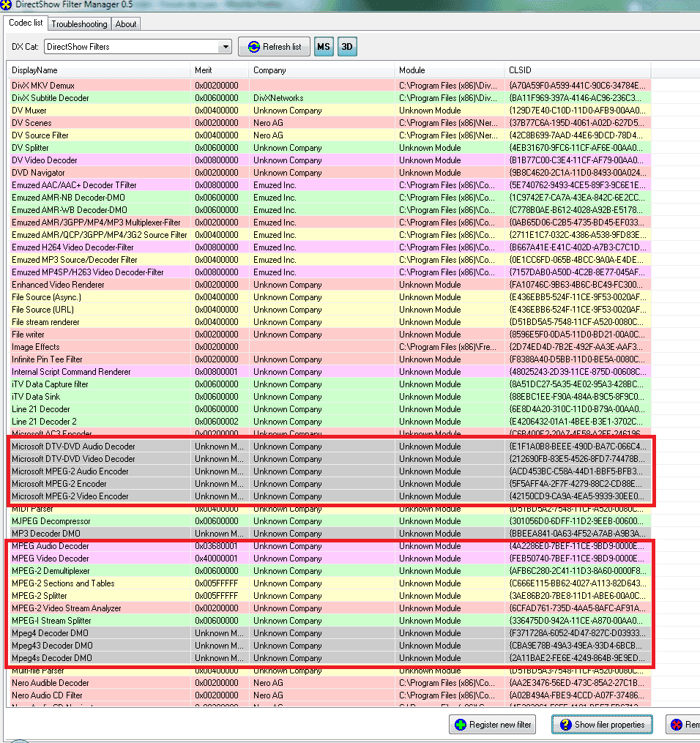Sort by the CLSID column header
The image size is (700, 743).
577,70
